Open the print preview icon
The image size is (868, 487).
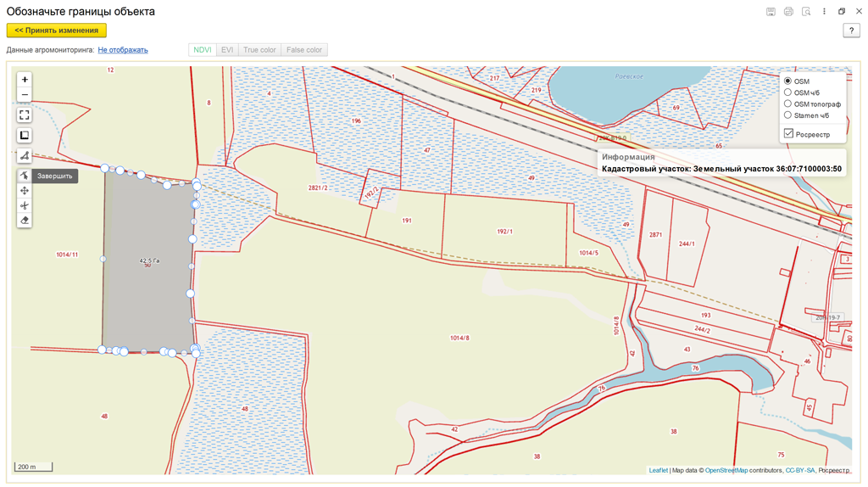806,12
